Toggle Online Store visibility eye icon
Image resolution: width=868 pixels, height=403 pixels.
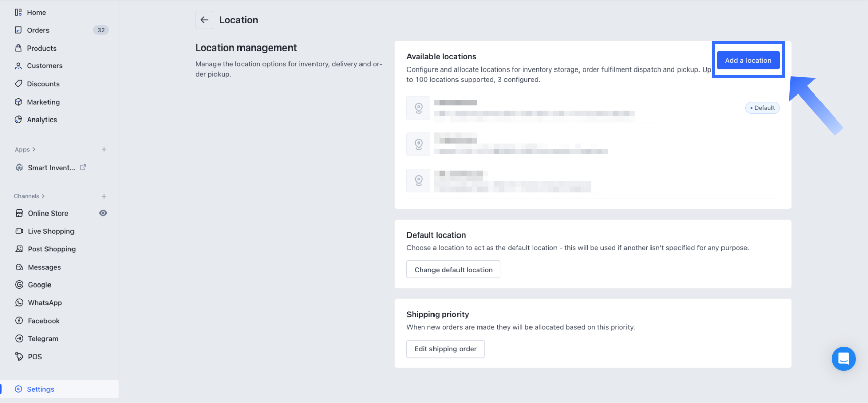tap(103, 213)
